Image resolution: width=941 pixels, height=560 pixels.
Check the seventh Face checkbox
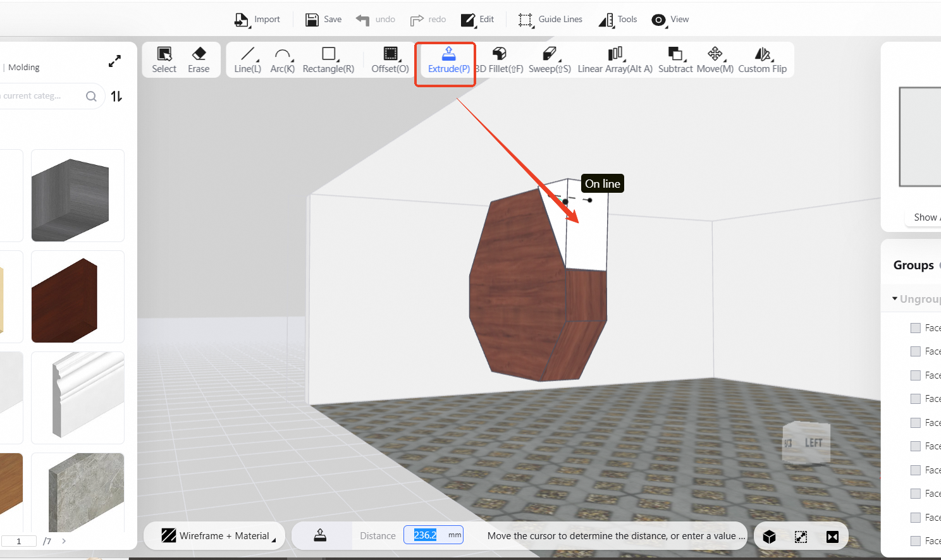915,470
